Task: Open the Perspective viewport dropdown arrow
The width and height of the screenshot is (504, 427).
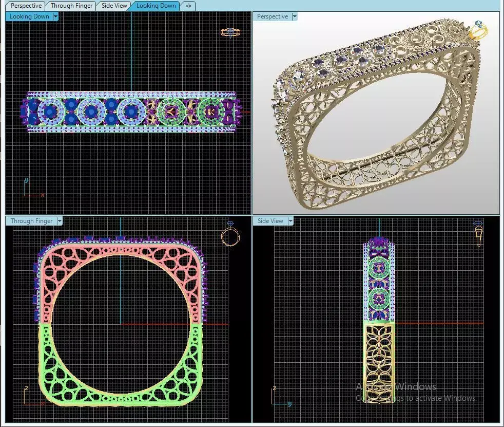Action: coord(295,16)
